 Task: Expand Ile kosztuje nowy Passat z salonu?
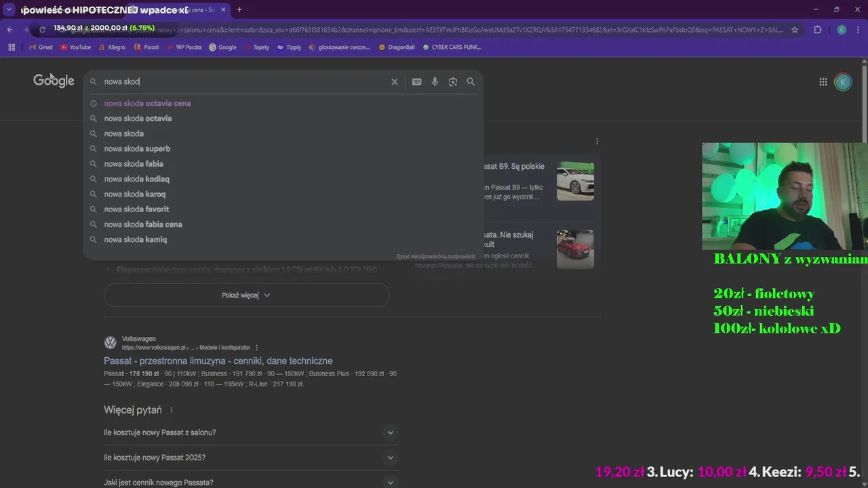point(251,432)
